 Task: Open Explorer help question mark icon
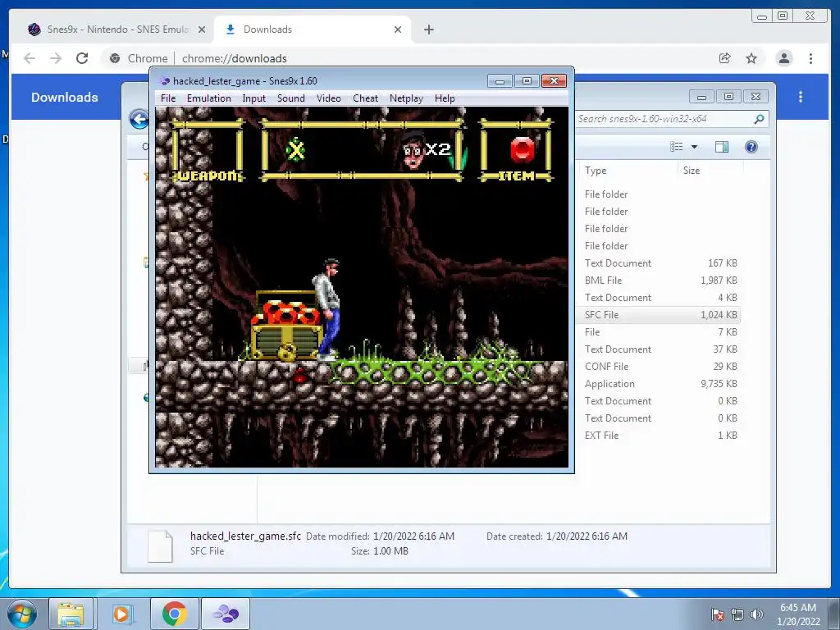click(751, 147)
